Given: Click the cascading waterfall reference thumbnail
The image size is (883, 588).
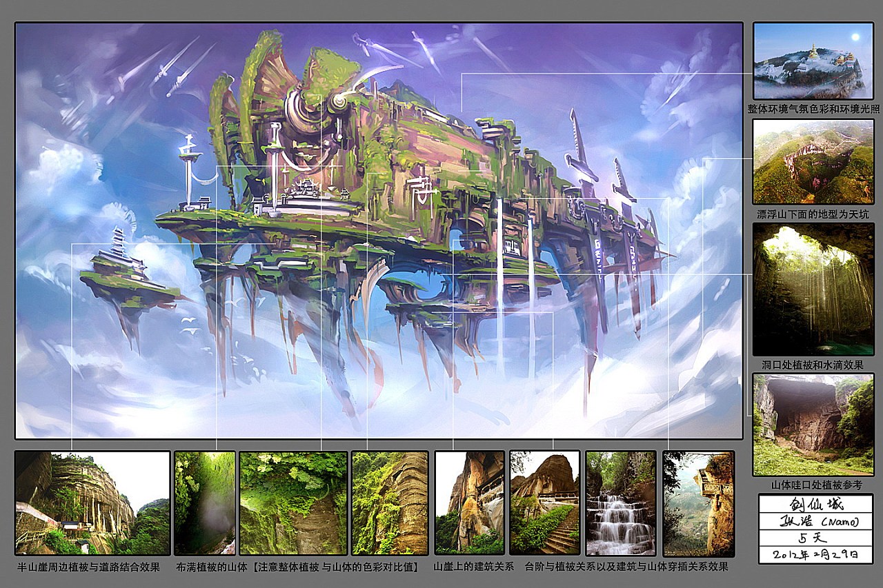Looking at the screenshot, I should point(620,503).
